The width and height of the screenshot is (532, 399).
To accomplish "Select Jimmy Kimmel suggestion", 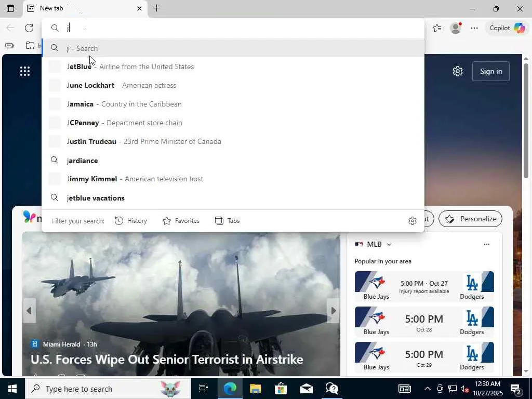I will click(233, 179).
